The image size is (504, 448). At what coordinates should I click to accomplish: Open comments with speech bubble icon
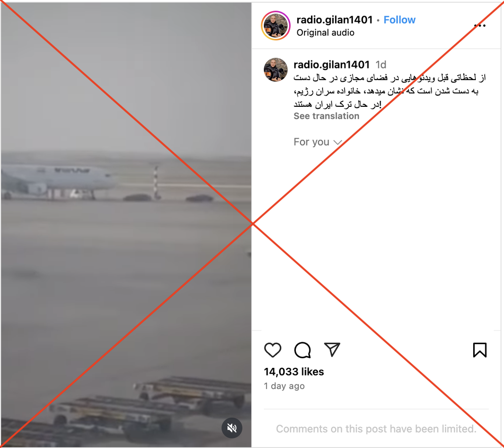tap(302, 350)
